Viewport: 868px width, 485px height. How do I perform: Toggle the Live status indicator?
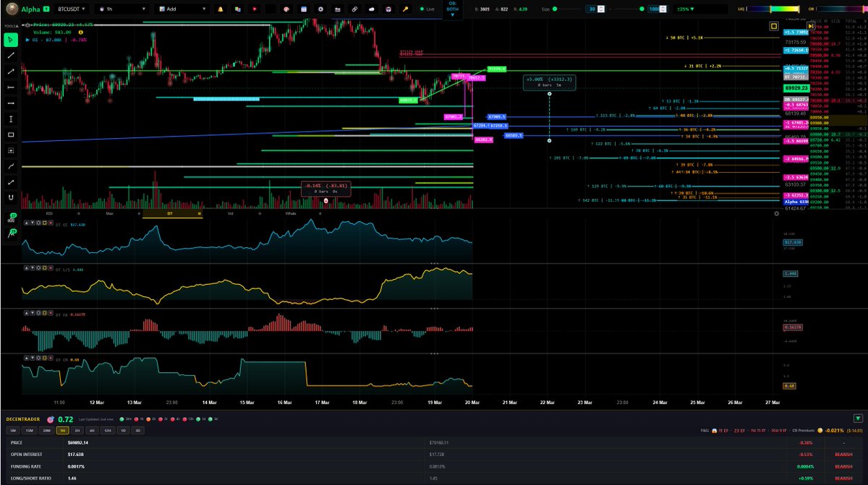427,9
